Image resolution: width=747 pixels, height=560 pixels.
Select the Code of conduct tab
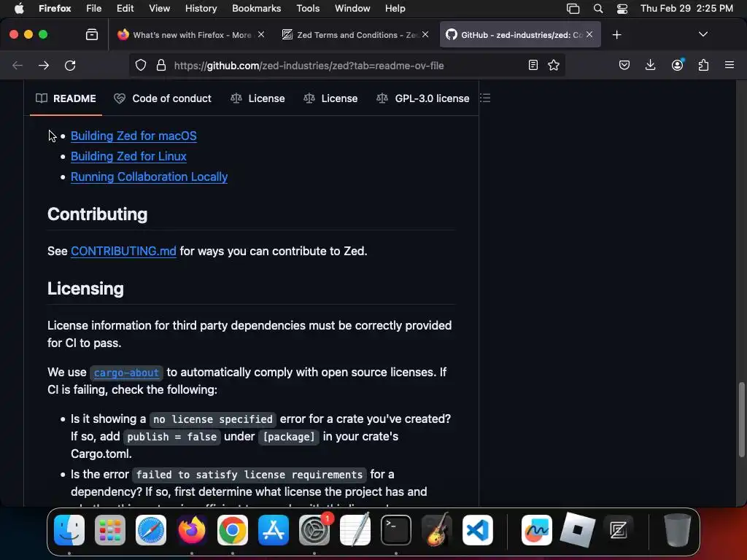163,98
